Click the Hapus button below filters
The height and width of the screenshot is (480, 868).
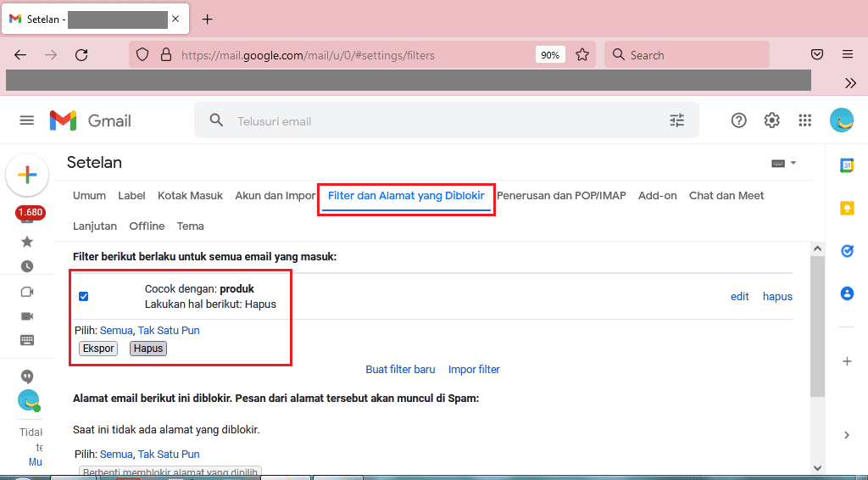coord(148,349)
